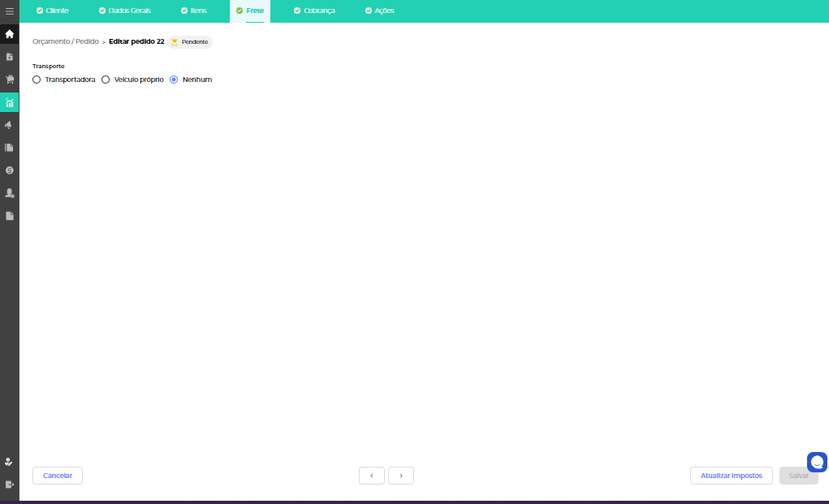Open the shopping cart section in the sidebar
This screenshot has width=829, height=504.
pos(10,80)
